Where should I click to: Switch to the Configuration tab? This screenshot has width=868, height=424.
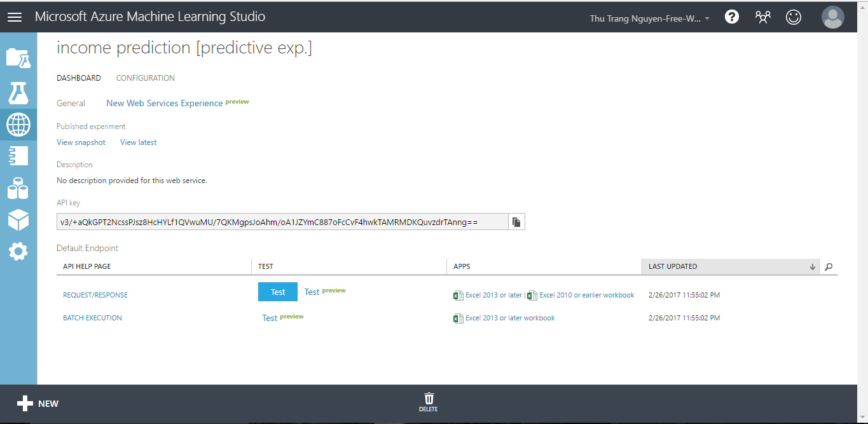[x=145, y=78]
